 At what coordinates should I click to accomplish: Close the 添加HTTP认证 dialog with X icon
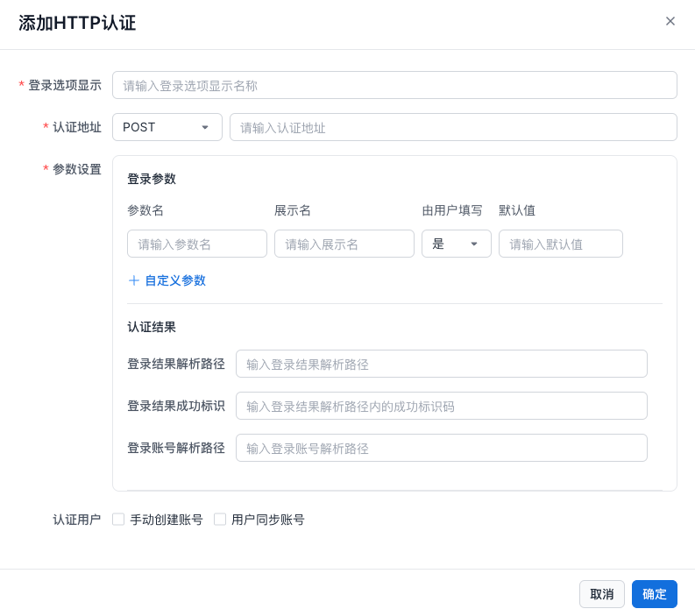(670, 21)
